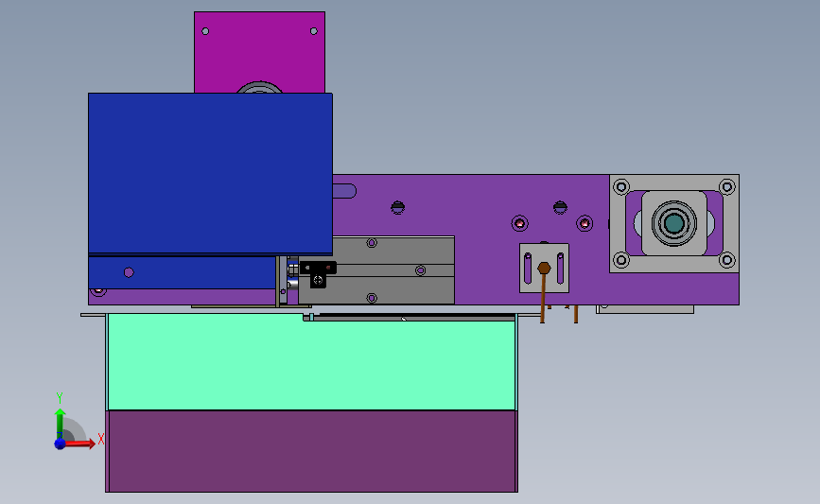Select the mint green panel face
Viewport: 820px width, 504px height.
311,364
